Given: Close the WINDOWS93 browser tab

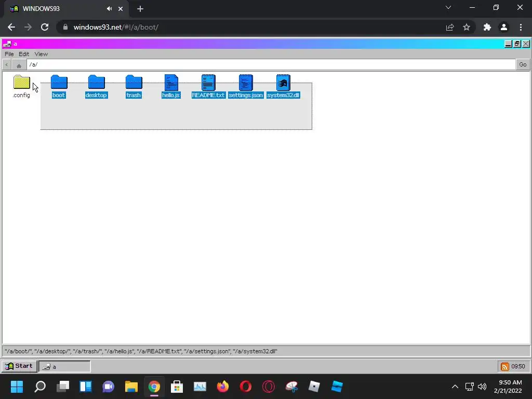Looking at the screenshot, I should pyautogui.click(x=121, y=9).
